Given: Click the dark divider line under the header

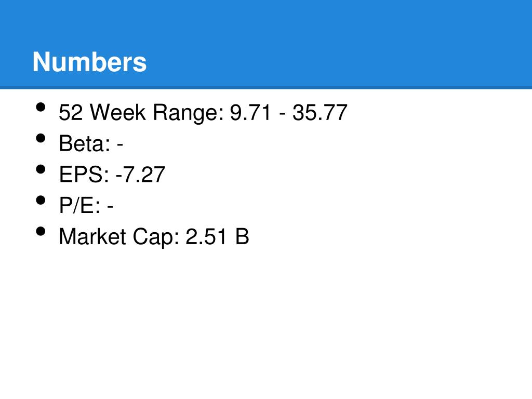Looking at the screenshot, I should pos(266,87).
